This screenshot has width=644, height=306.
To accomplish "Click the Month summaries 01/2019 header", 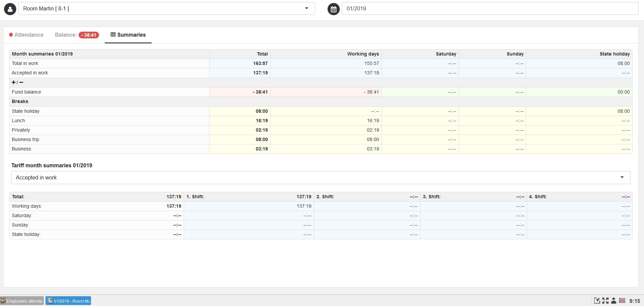I will (42, 54).
